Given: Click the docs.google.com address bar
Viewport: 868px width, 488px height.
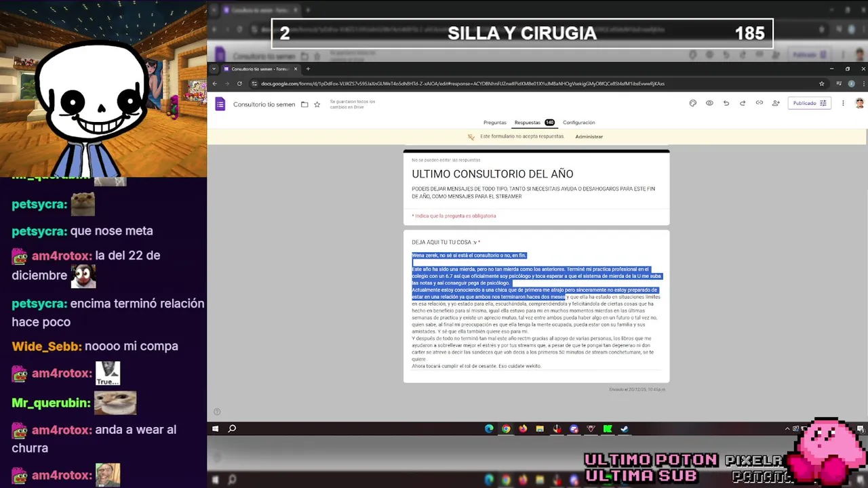Looking at the screenshot, I should pyautogui.click(x=536, y=83).
